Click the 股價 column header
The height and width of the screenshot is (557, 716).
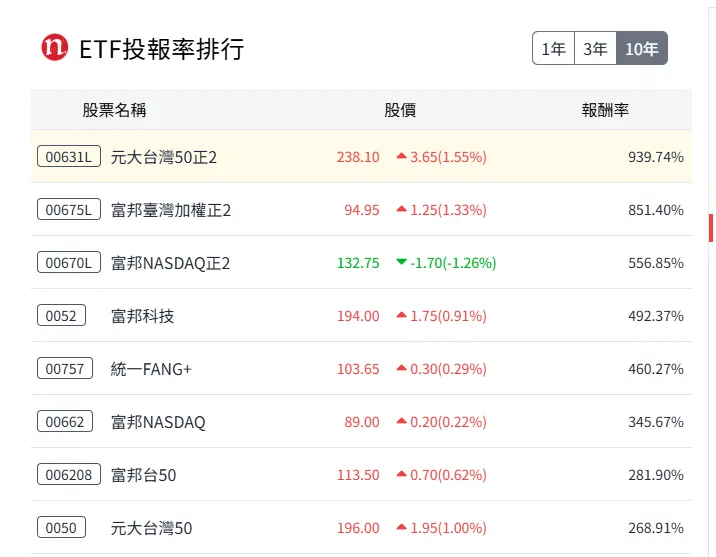click(x=400, y=110)
